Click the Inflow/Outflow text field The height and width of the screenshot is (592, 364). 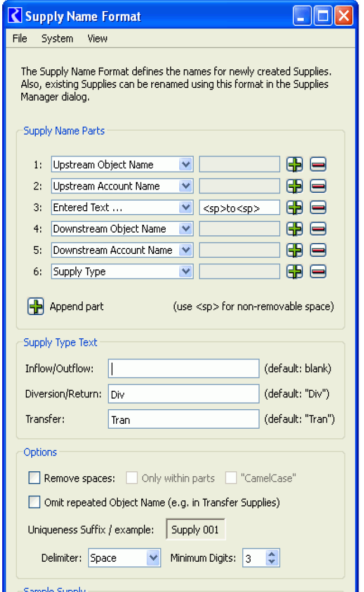[x=184, y=369]
